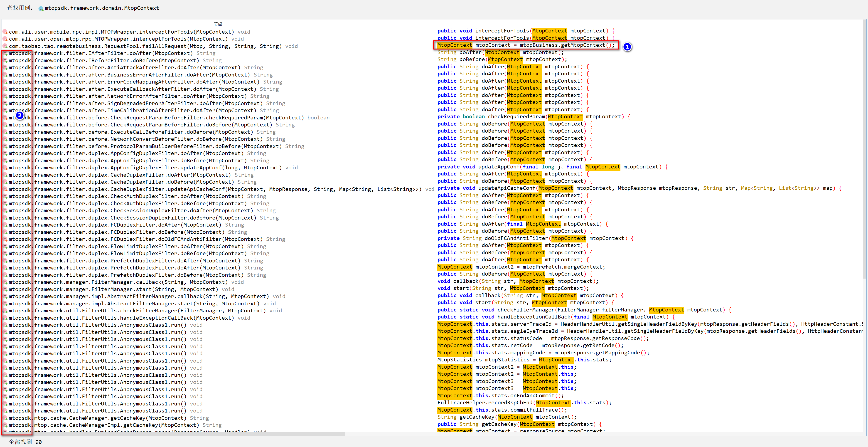Click method icon of IAfterFilter.doAfter row

coord(5,53)
